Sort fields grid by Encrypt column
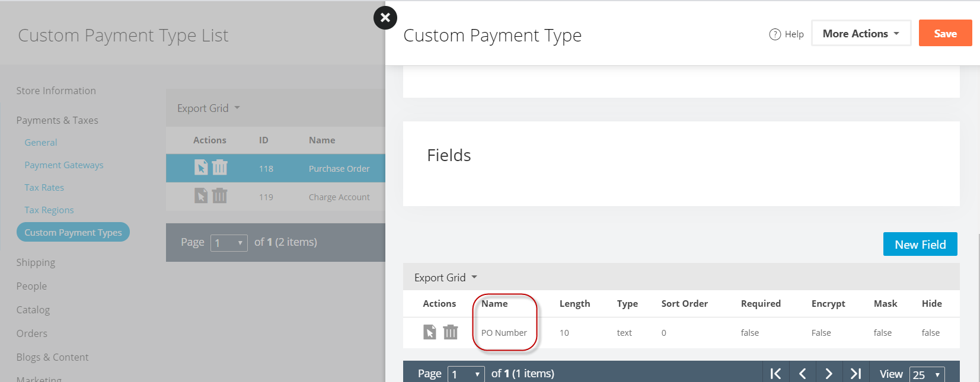 click(x=828, y=303)
